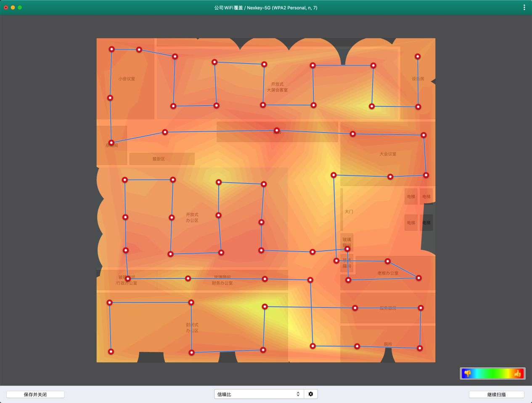Open the 信噪比 visualization dropdown
532x403 pixels.
pyautogui.click(x=258, y=394)
